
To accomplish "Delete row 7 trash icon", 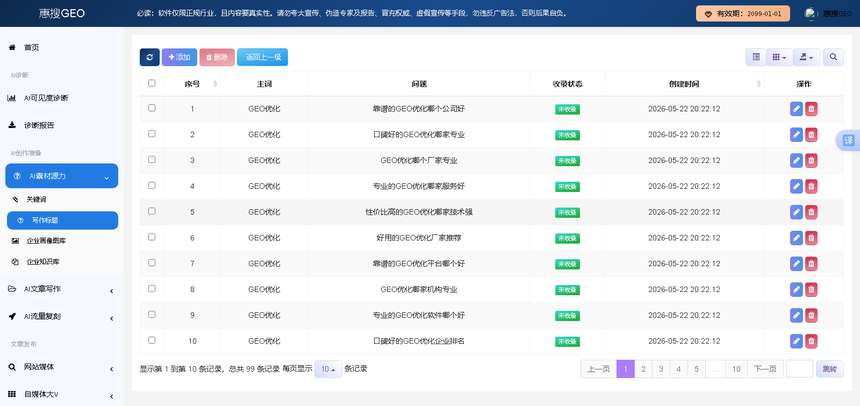I will (811, 263).
